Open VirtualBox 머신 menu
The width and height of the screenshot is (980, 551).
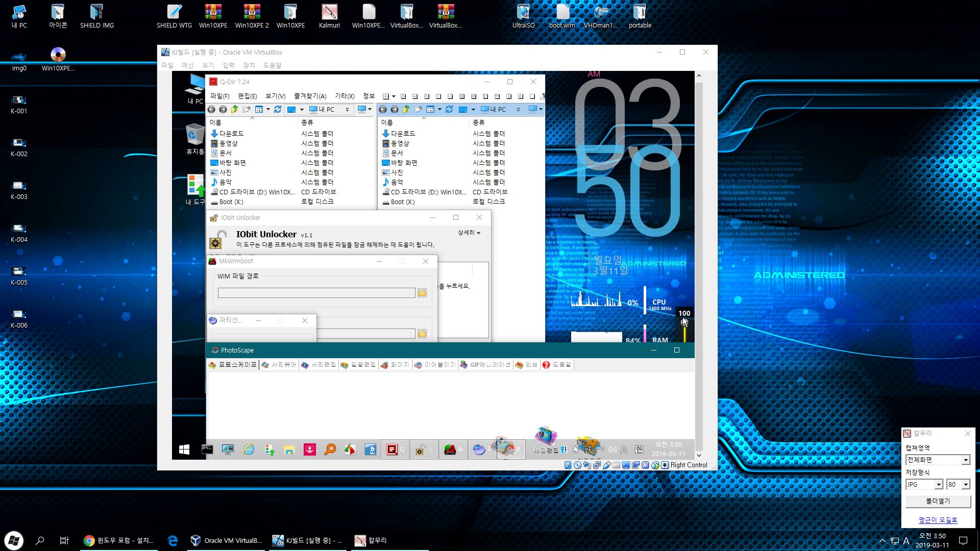188,65
